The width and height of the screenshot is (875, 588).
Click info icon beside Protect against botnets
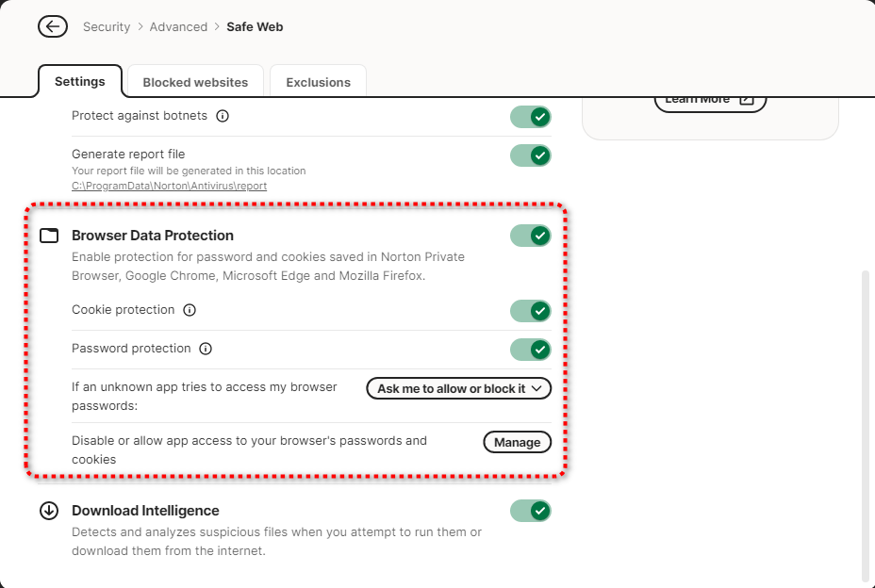223,116
